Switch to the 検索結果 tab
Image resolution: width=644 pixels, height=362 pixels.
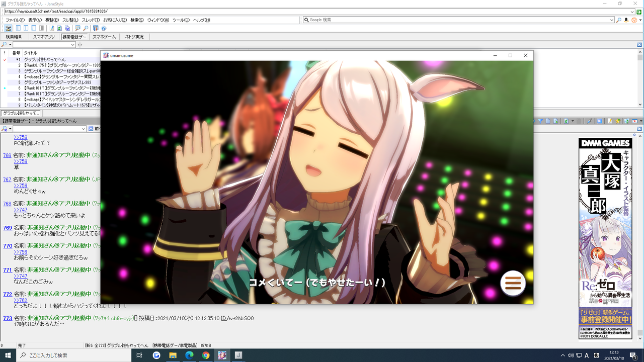pyautogui.click(x=14, y=37)
